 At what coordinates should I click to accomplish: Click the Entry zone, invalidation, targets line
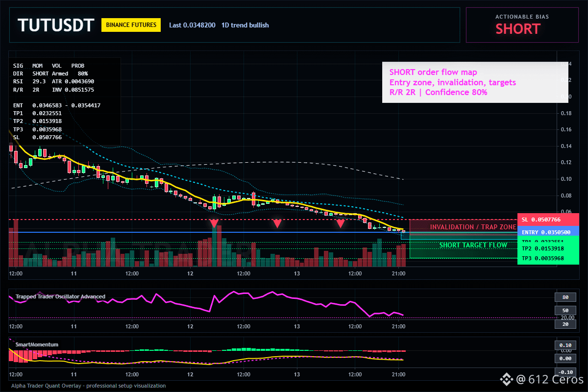(x=453, y=82)
